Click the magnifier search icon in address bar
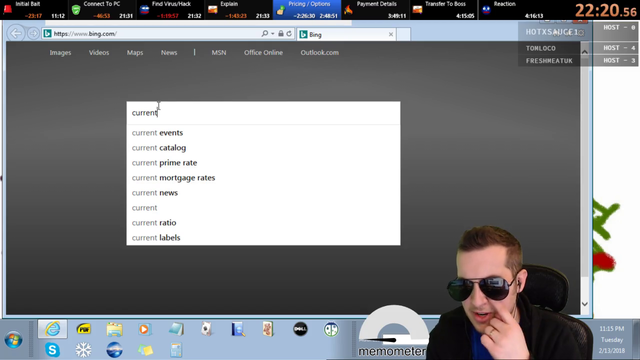The height and width of the screenshot is (360, 640). (x=264, y=33)
